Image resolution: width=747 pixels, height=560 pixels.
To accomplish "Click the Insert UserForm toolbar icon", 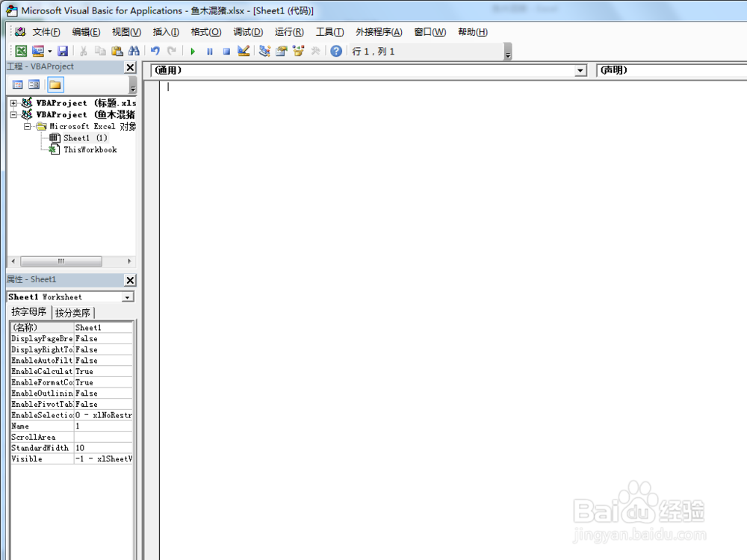I will 38,51.
